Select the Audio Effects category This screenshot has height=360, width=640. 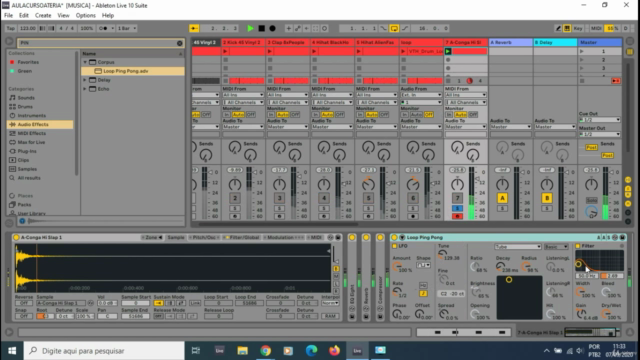point(40,124)
